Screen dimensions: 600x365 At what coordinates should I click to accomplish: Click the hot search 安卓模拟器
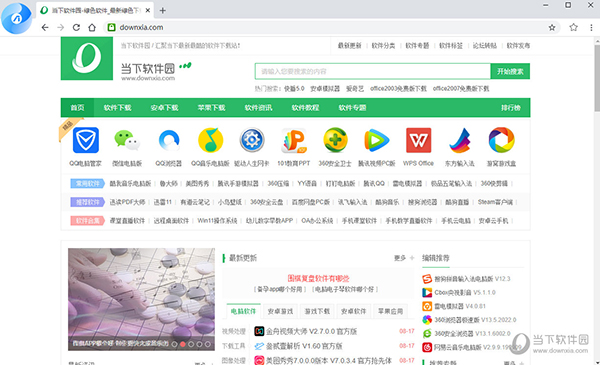point(325,89)
